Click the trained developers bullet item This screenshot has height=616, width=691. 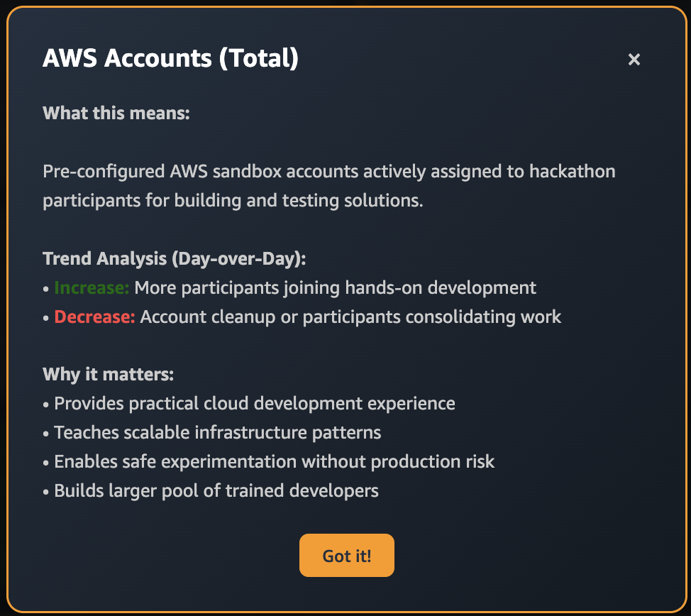point(216,490)
